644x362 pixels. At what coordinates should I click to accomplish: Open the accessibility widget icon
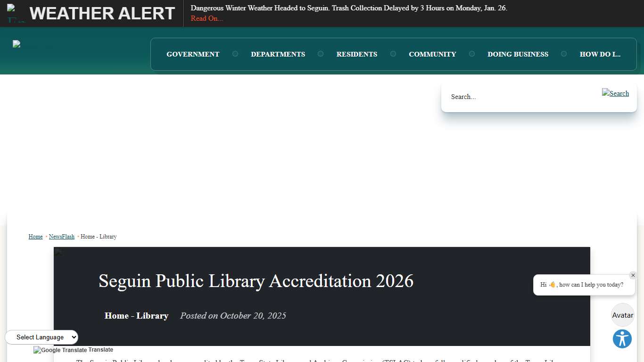(622, 338)
